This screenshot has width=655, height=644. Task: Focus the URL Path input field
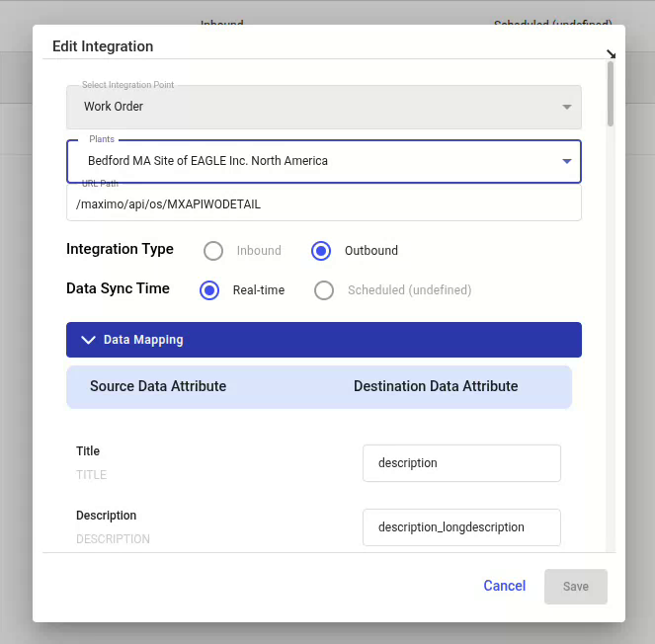(x=324, y=203)
